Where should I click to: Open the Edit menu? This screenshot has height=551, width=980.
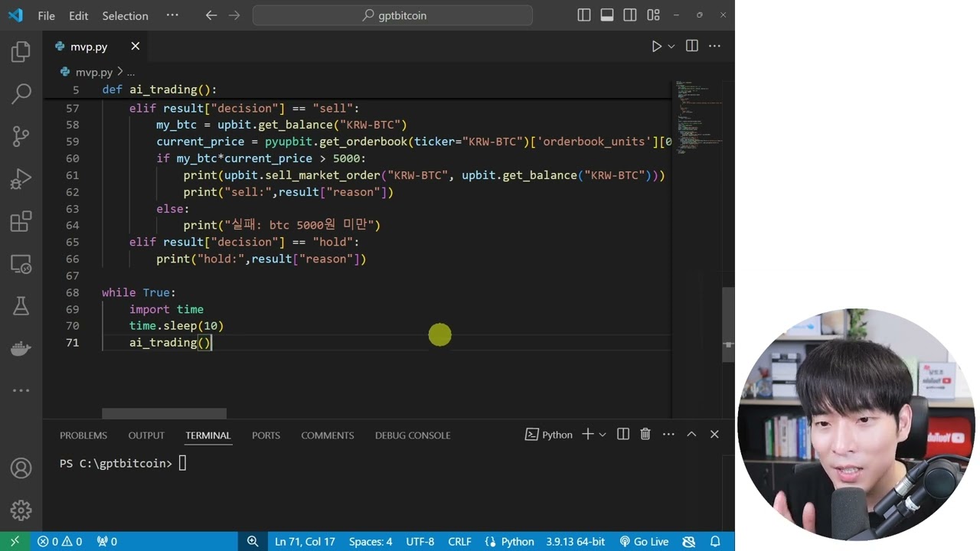[x=78, y=15]
